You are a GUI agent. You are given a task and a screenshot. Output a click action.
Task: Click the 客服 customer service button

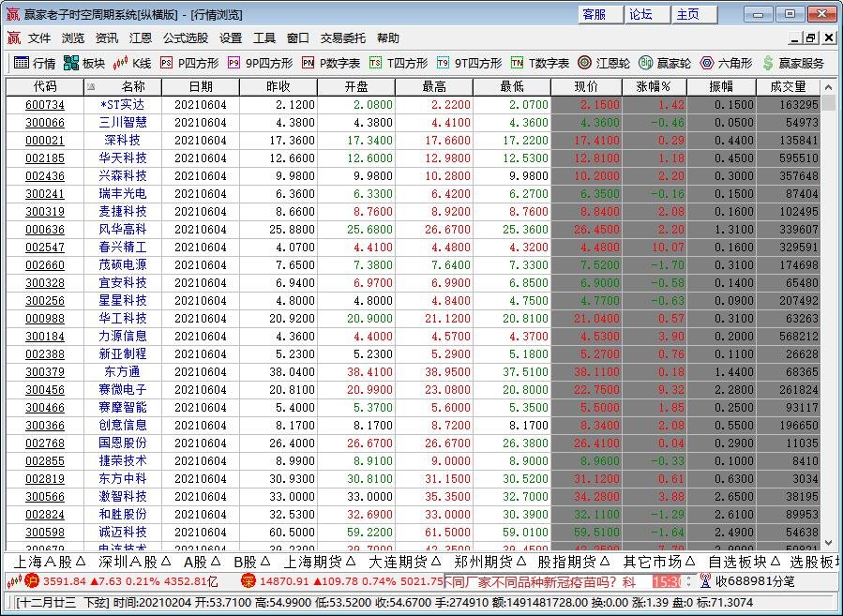coord(597,14)
